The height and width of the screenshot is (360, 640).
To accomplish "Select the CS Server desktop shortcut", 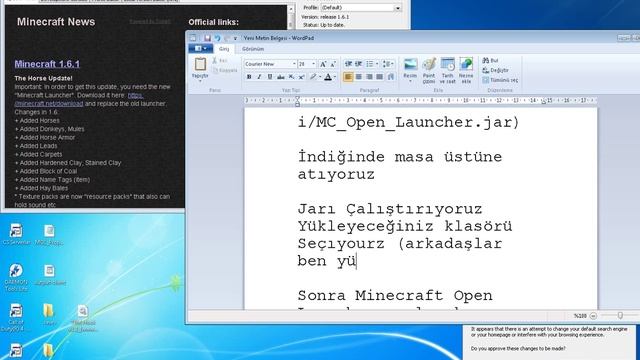I will pos(16,234).
